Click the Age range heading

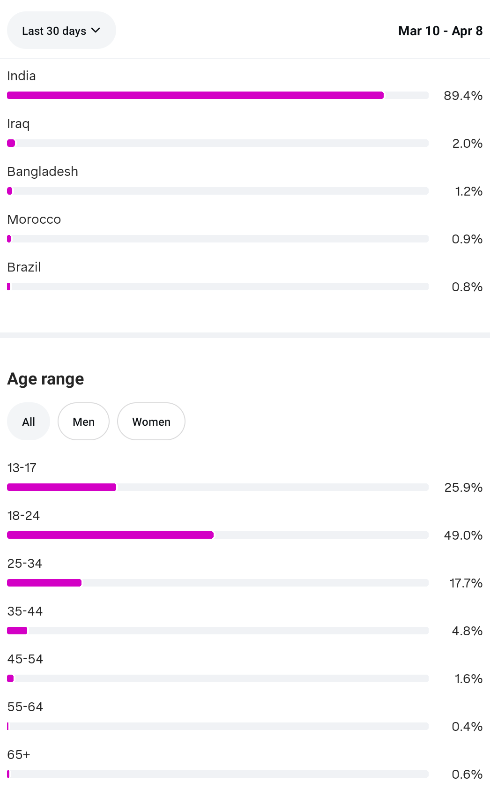[x=46, y=379]
